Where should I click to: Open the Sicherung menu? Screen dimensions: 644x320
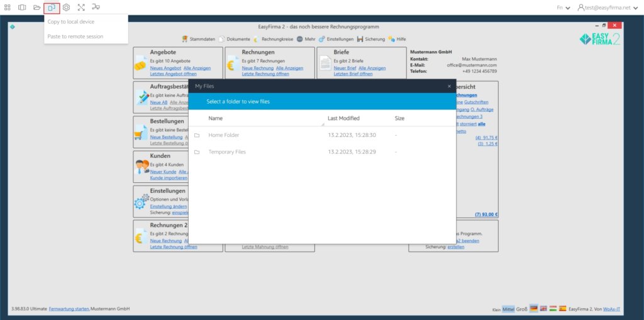point(371,39)
